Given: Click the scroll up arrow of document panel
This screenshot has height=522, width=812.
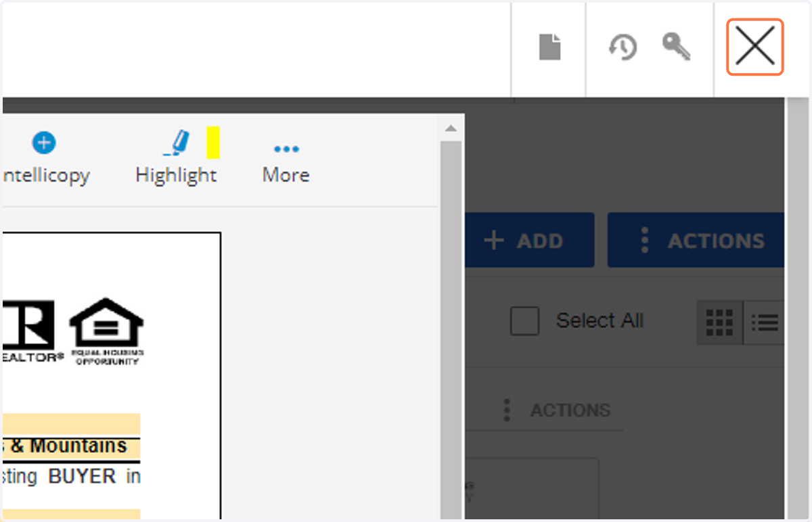Looking at the screenshot, I should point(451,128).
